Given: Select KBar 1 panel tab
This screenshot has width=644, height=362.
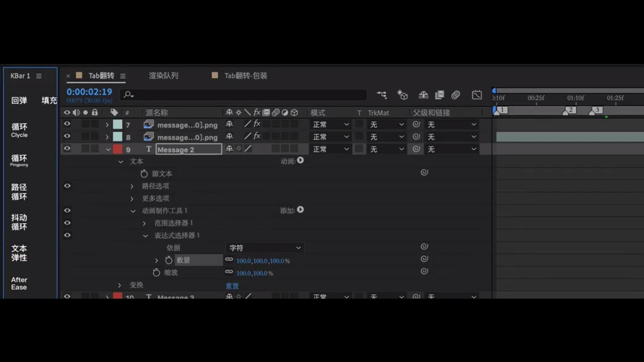Looking at the screenshot, I should (x=20, y=76).
